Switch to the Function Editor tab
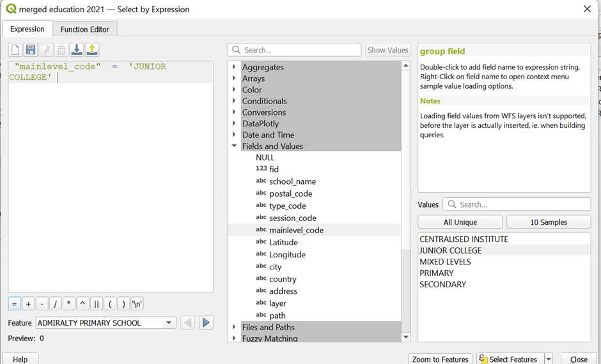Viewport: 601px width, 364px height. 84,29
